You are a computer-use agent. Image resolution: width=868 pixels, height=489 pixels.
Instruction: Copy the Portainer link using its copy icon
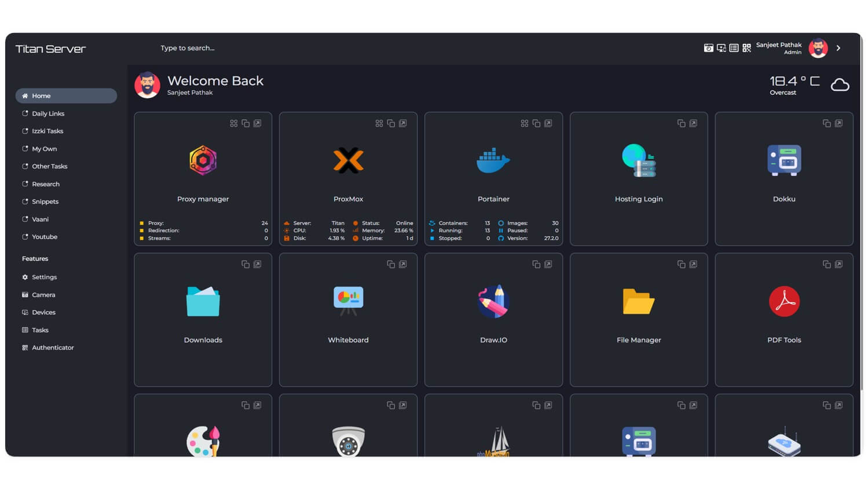(x=536, y=123)
